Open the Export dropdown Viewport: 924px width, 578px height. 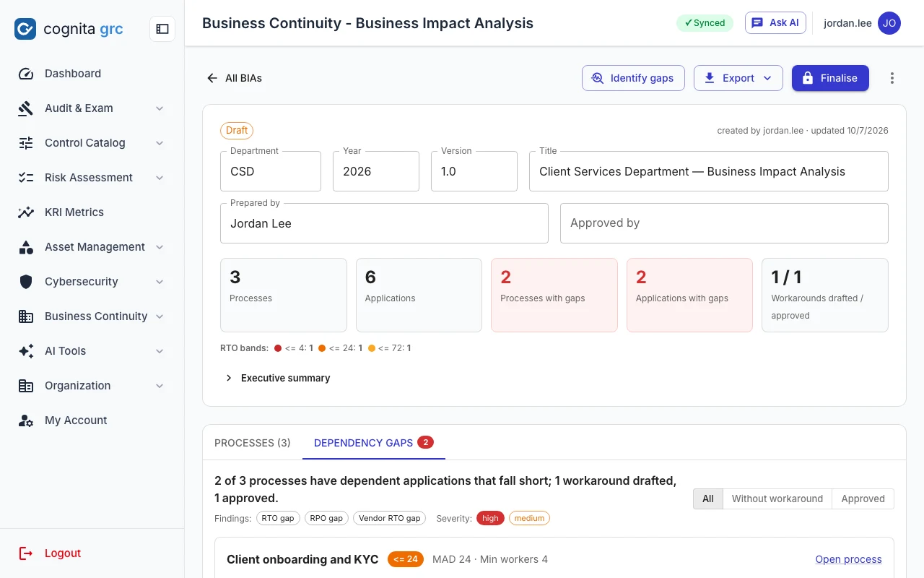(x=738, y=78)
